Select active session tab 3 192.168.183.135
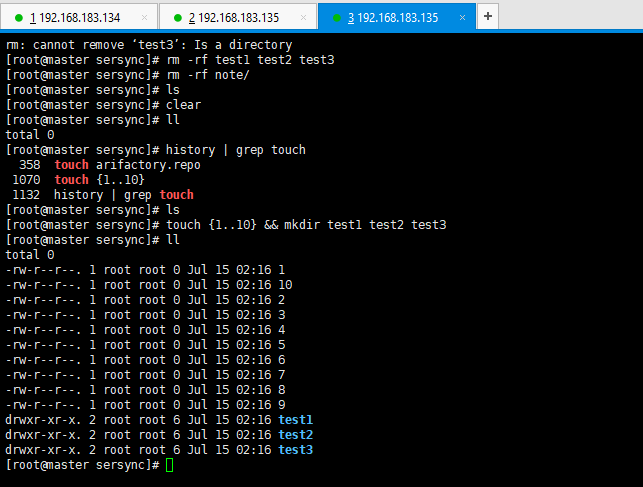 pyautogui.click(x=397, y=17)
